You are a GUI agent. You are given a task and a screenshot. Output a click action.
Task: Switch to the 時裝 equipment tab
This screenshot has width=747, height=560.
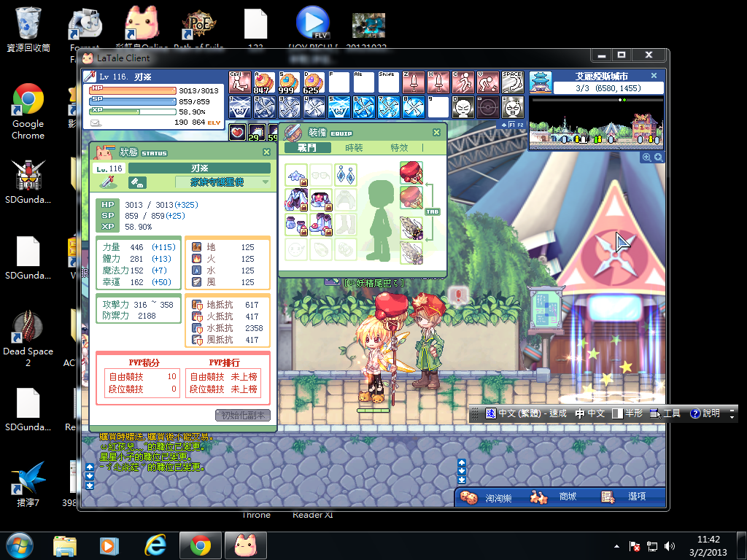pos(354,147)
